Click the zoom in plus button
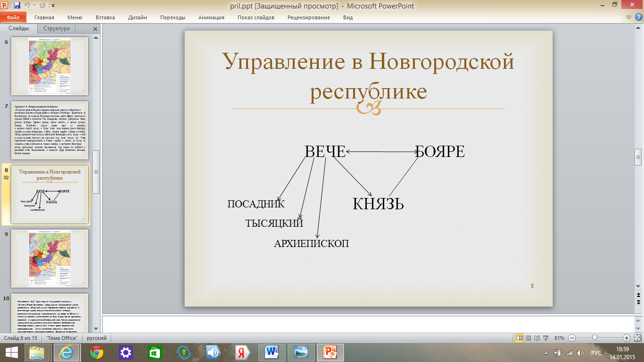Image resolution: width=644 pixels, height=362 pixels. 627,338
